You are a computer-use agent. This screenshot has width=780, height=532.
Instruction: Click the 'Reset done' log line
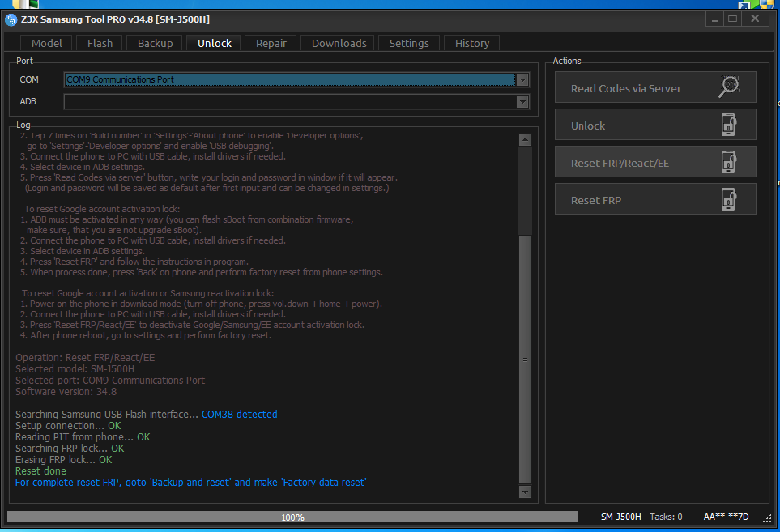pyautogui.click(x=40, y=470)
